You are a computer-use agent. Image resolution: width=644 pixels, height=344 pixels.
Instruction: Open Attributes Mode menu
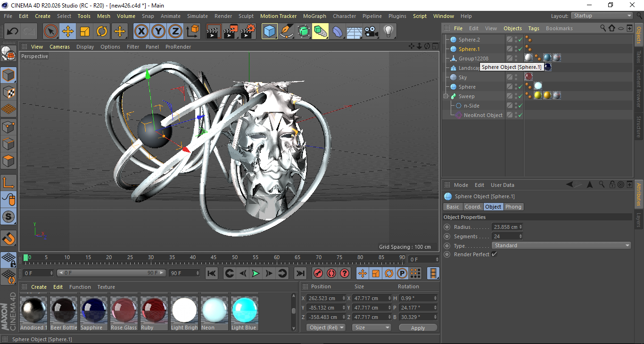[x=461, y=185]
